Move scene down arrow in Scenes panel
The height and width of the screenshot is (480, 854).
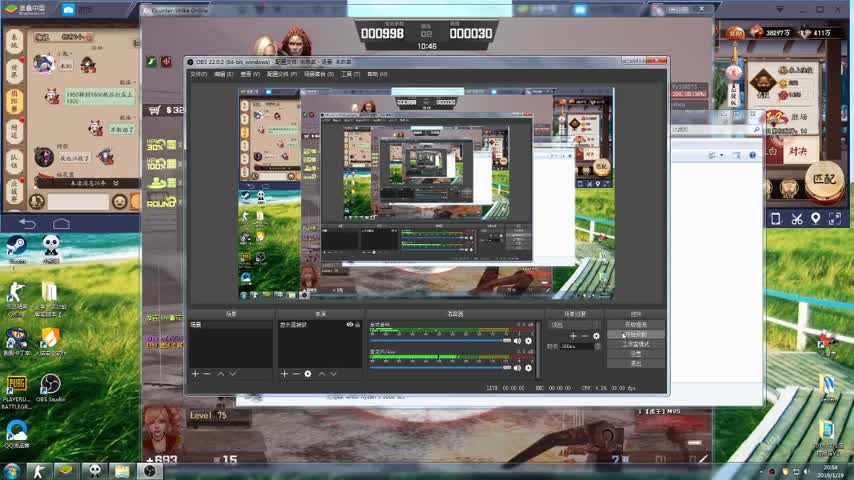(233, 374)
